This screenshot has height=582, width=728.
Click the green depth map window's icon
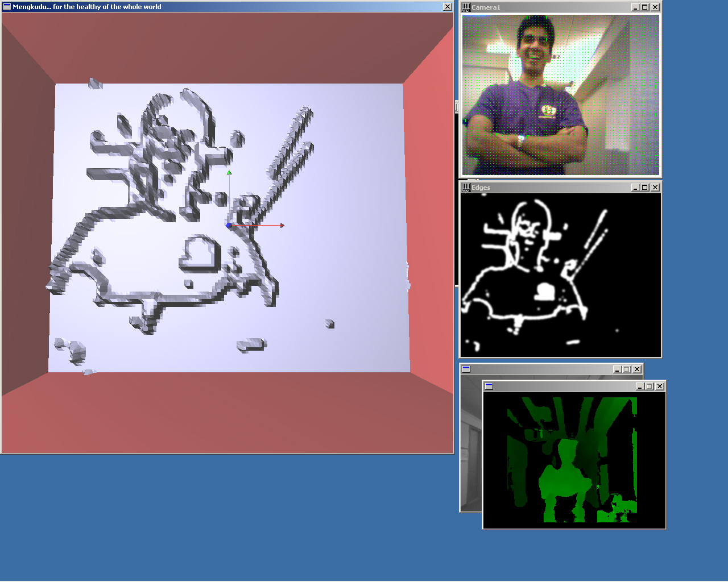coord(489,386)
